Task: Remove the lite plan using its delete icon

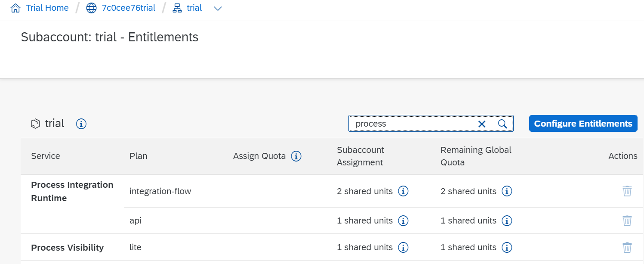Action: tap(627, 247)
